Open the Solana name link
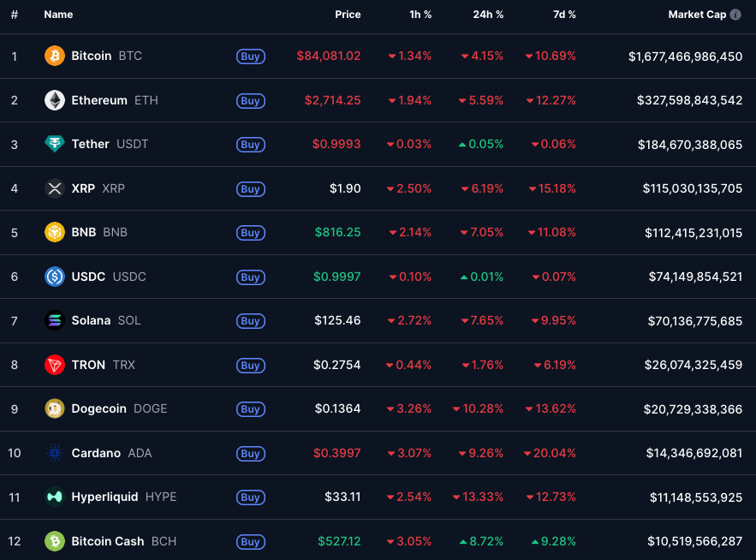The height and width of the screenshot is (560, 756). [x=91, y=320]
